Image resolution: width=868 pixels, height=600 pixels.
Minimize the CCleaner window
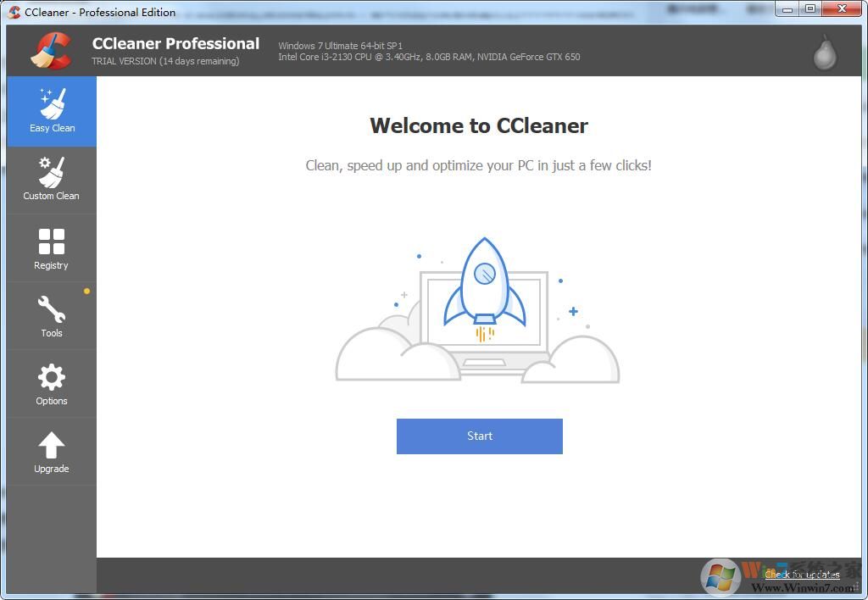[787, 8]
